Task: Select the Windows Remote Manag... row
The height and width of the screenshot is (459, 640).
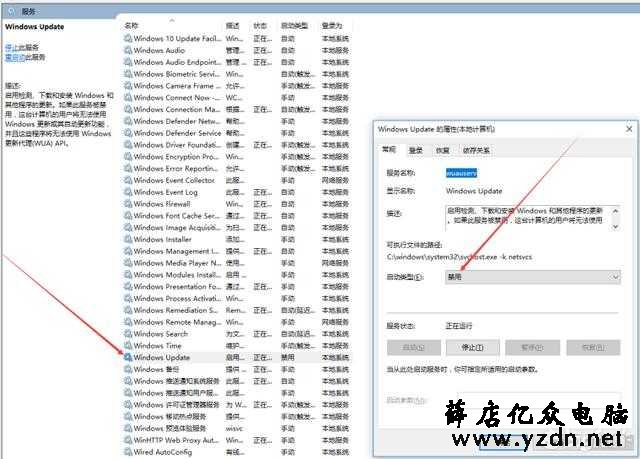Action: point(236,322)
